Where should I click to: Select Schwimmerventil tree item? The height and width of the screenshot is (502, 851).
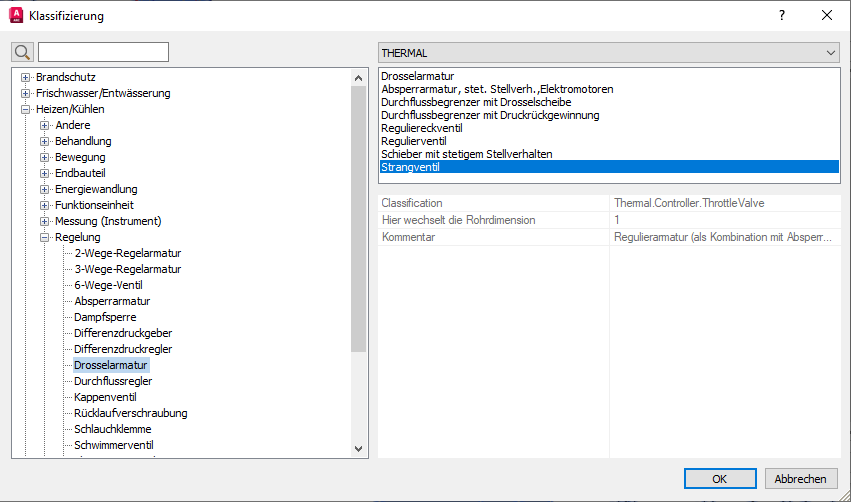coord(113,445)
